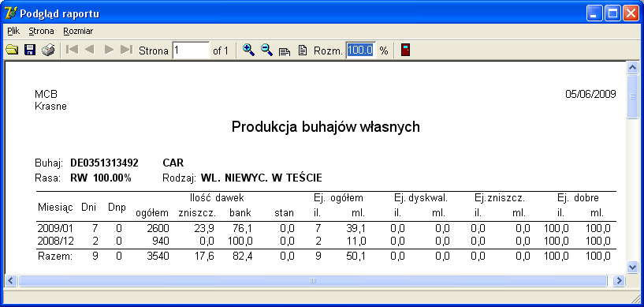Viewport: 644px width, 307px height.
Task: Zoom out with minus magnifier
Action: coord(267,51)
